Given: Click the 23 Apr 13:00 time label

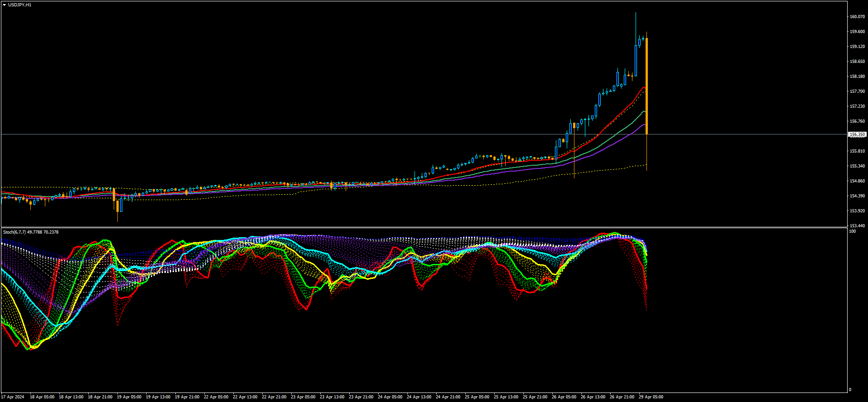Looking at the screenshot, I should coord(332,397).
